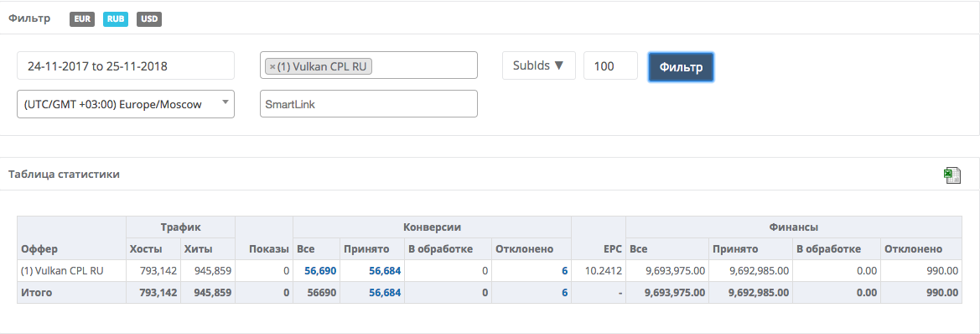The width and height of the screenshot is (980, 334).
Task: Click the blue Фильтр button
Action: click(682, 67)
